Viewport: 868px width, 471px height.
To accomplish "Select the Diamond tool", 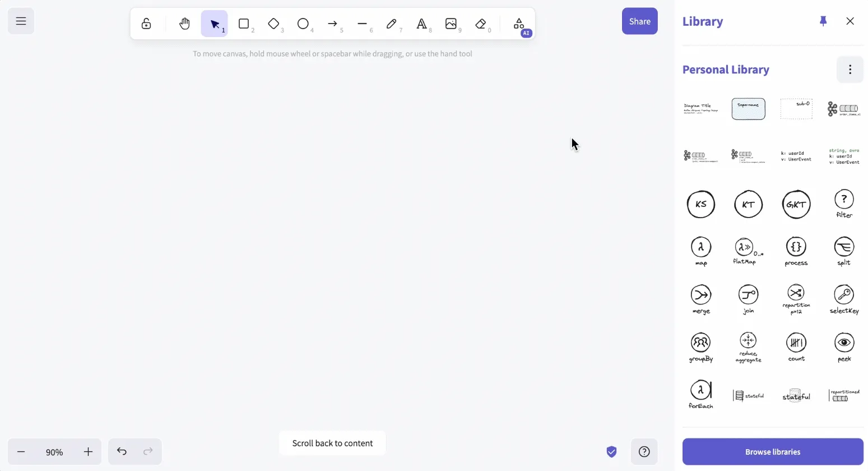I will tap(273, 24).
